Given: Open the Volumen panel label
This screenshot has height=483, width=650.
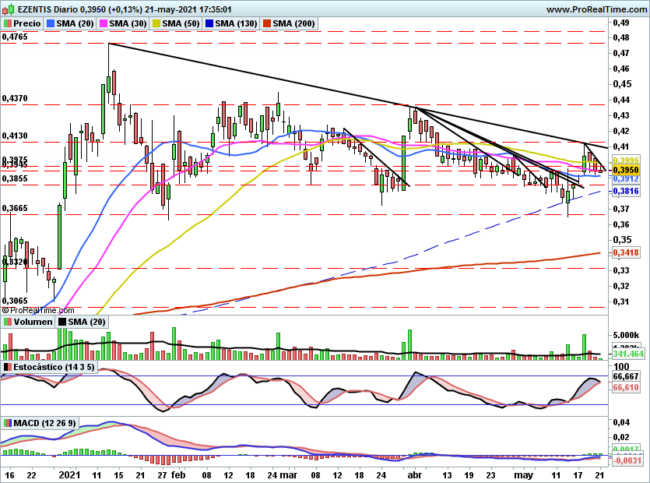Looking at the screenshot, I should [x=33, y=322].
